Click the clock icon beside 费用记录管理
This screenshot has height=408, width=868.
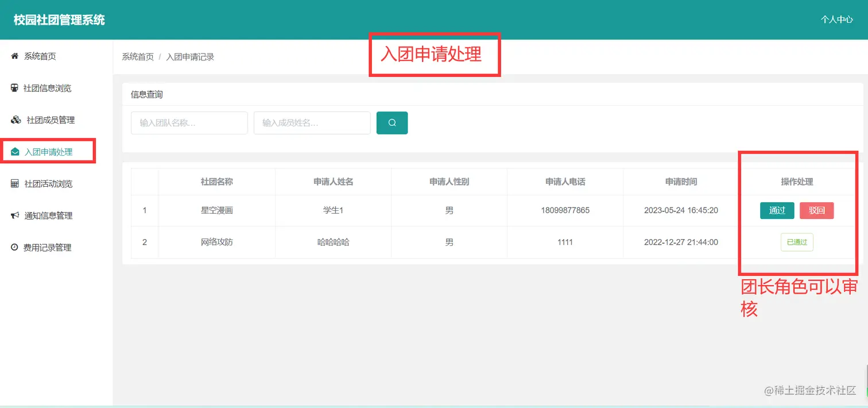[x=14, y=248]
